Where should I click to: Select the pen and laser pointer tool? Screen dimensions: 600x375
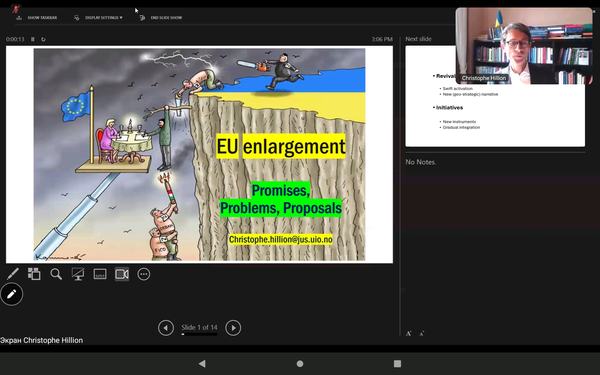[x=13, y=274]
